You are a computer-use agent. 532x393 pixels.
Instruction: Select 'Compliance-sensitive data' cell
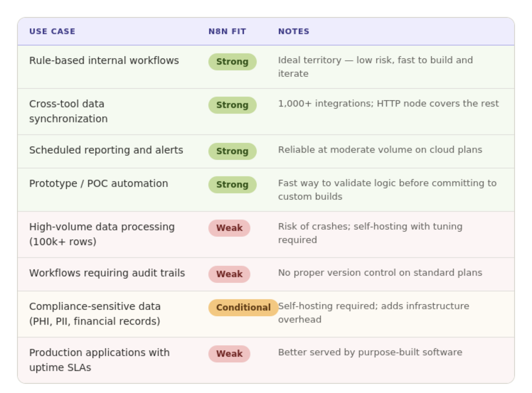[95, 314]
